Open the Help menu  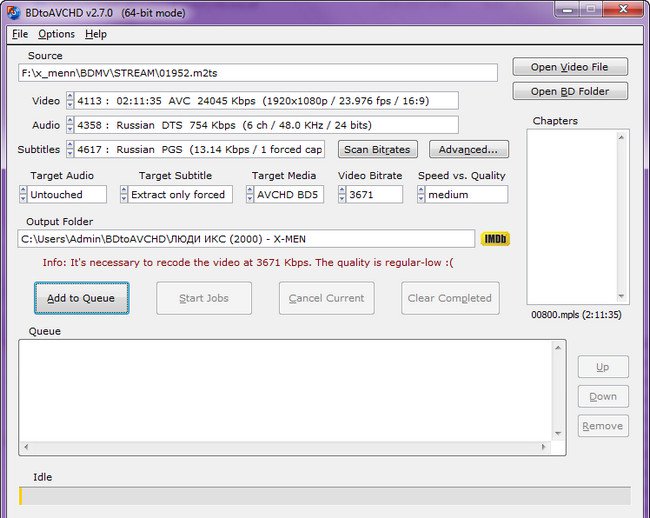coord(96,34)
